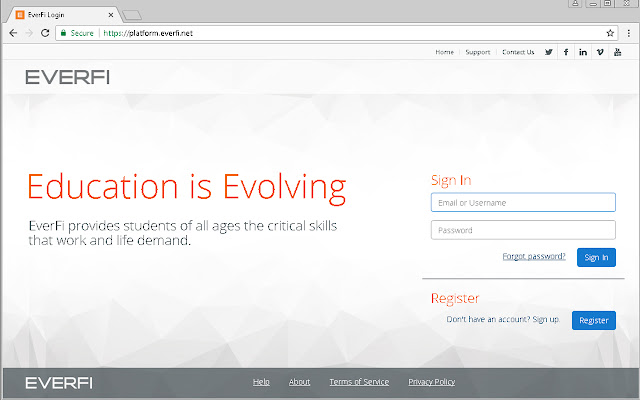Open EverFi's Vimeo page icon
The width and height of the screenshot is (640, 400).
pos(600,52)
